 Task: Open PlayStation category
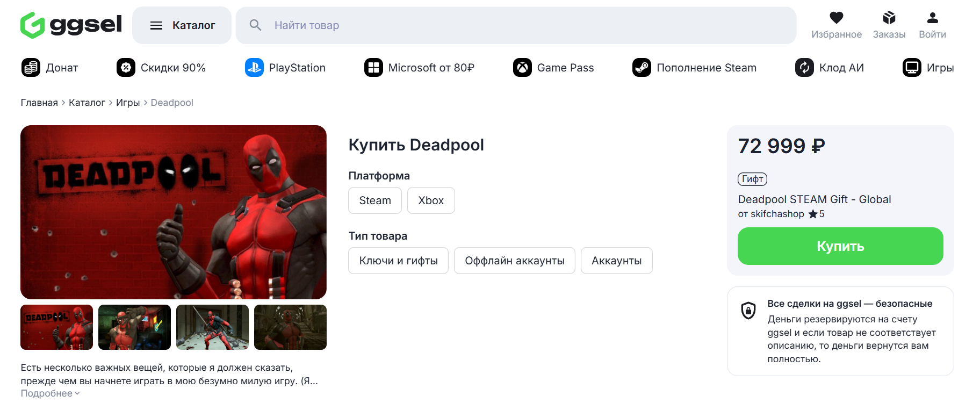point(285,68)
